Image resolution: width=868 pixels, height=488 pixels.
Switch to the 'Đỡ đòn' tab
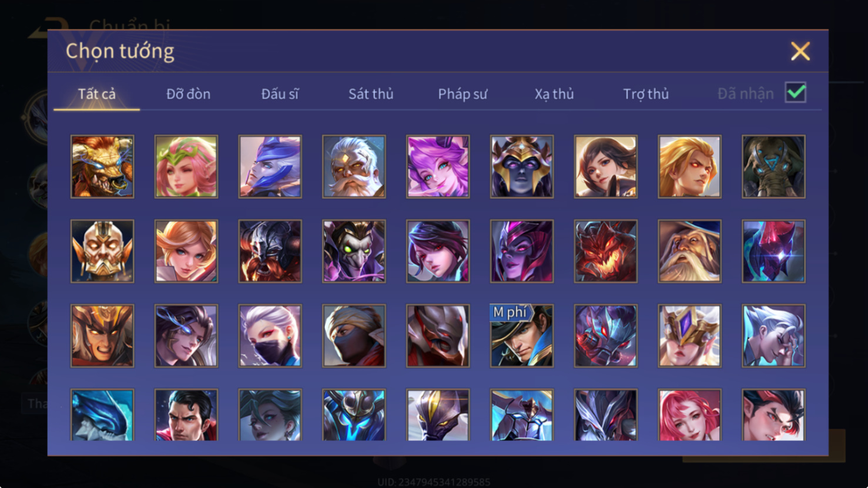coord(188,94)
